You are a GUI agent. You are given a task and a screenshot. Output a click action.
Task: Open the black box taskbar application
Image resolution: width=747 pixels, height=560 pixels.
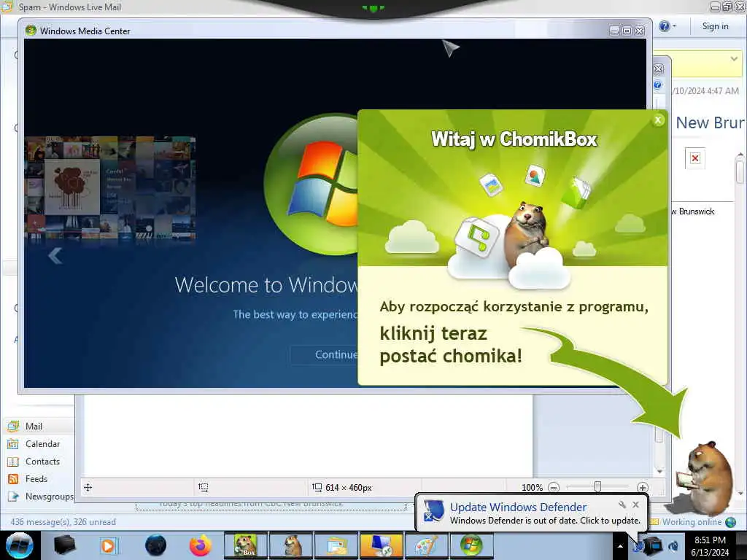tap(65, 545)
